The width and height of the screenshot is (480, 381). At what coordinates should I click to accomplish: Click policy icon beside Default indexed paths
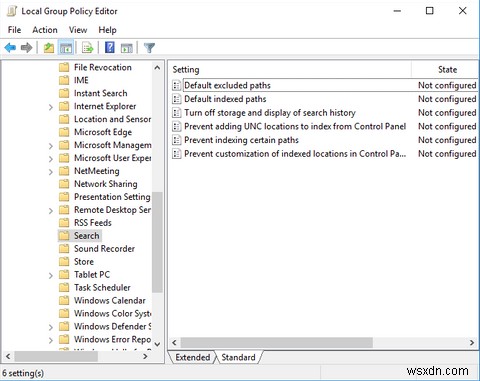click(176, 99)
